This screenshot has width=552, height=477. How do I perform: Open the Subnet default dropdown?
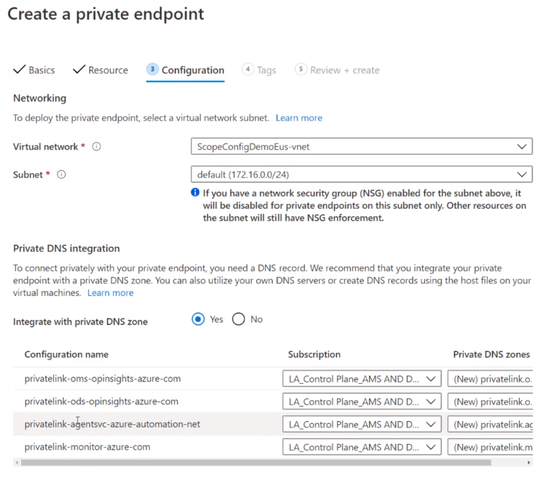click(362, 175)
